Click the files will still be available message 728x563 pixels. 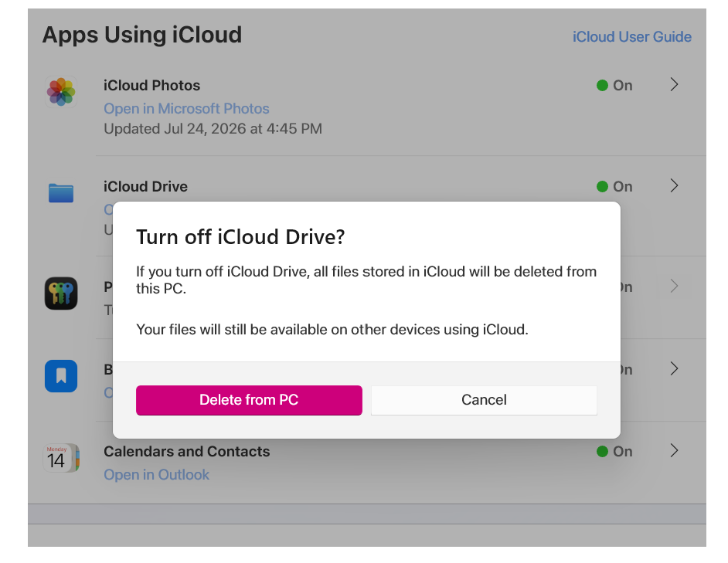point(332,330)
